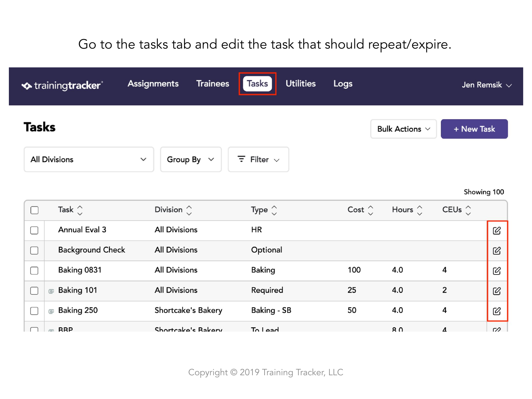The height and width of the screenshot is (399, 532).
Task: Click the Baking 101 task name
Action: click(78, 290)
